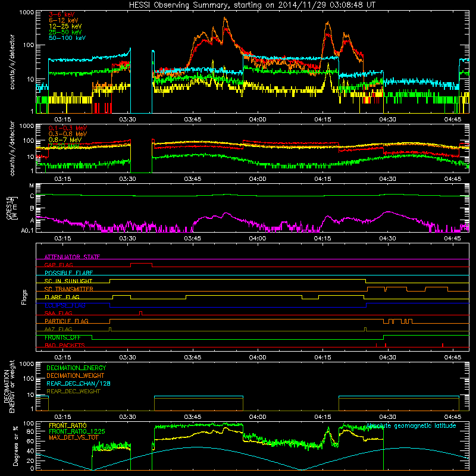The height and width of the screenshot is (476, 476).
Task: Click the 0.3-0.8 MeV legend label
Action: pyautogui.click(x=68, y=134)
